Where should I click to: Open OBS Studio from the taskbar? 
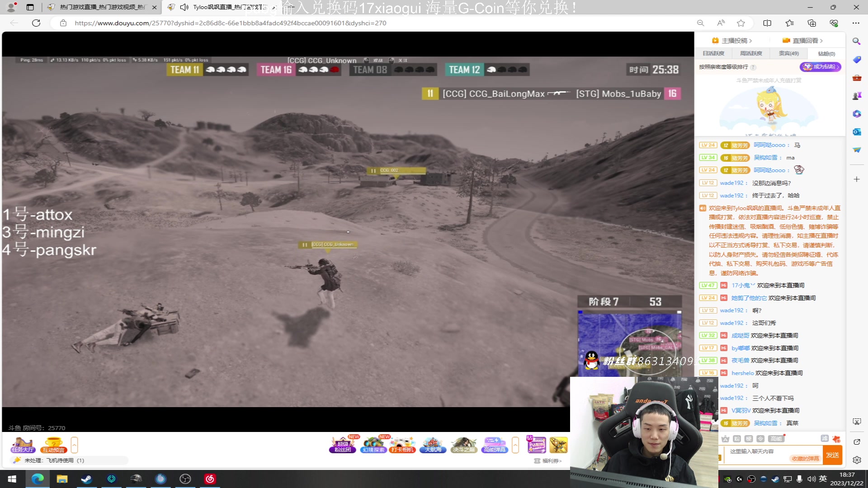pyautogui.click(x=185, y=479)
